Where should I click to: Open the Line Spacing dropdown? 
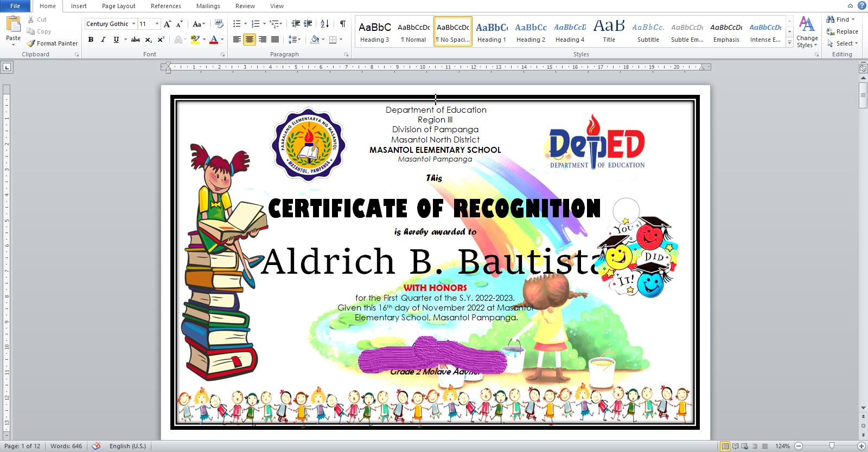[x=294, y=40]
